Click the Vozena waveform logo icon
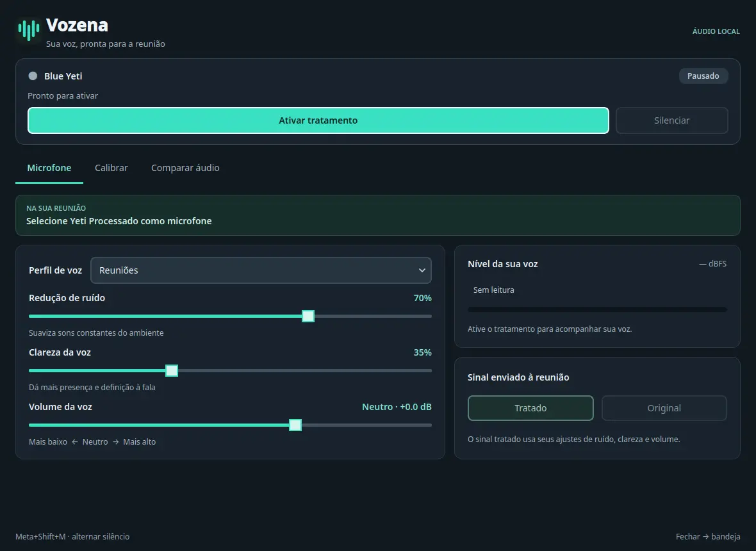Viewport: 756px width, 551px height. (x=28, y=30)
